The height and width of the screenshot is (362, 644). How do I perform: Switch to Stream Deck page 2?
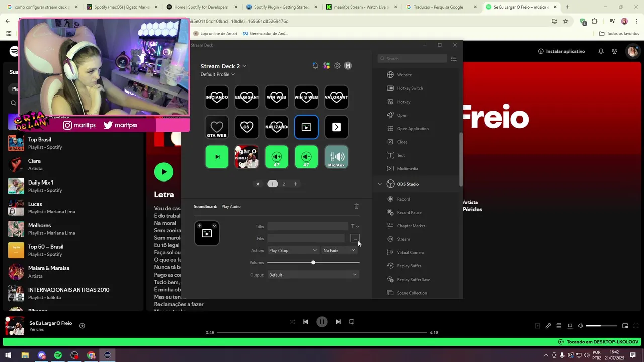click(x=284, y=184)
